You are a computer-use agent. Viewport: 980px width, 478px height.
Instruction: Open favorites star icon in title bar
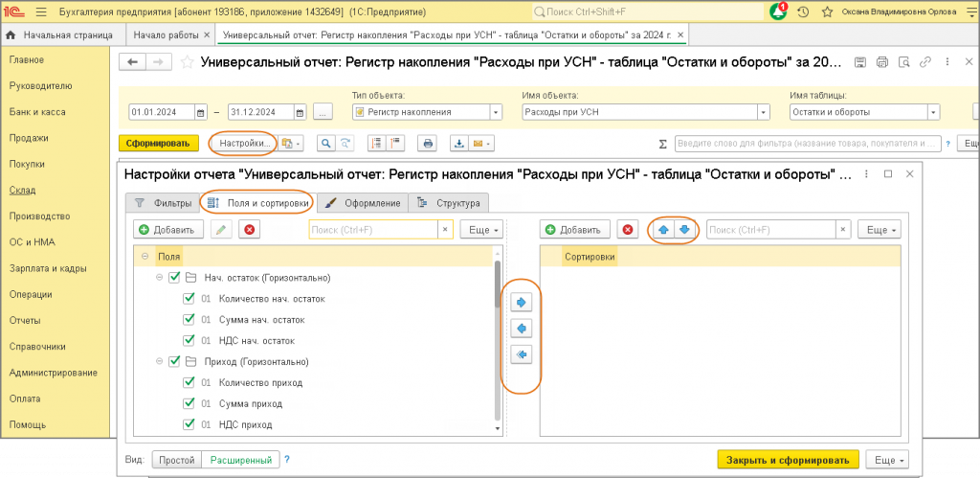[827, 11]
